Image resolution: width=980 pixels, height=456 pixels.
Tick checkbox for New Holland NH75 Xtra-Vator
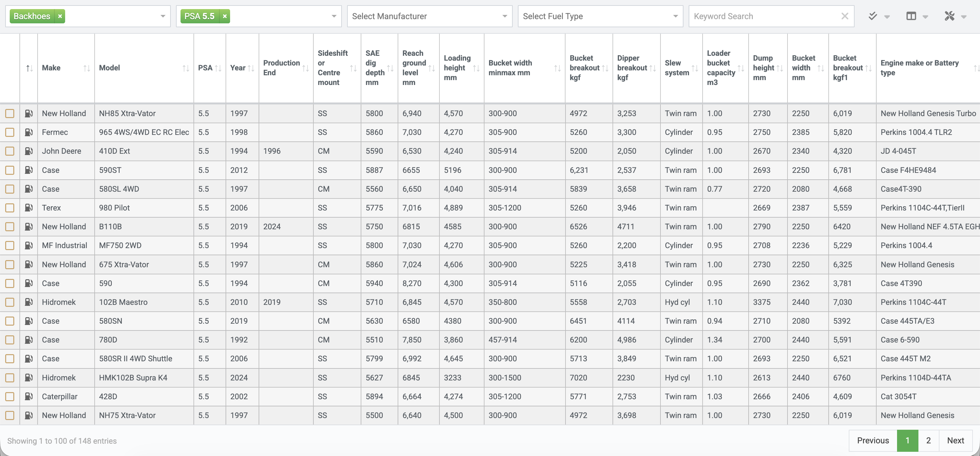pos(10,415)
